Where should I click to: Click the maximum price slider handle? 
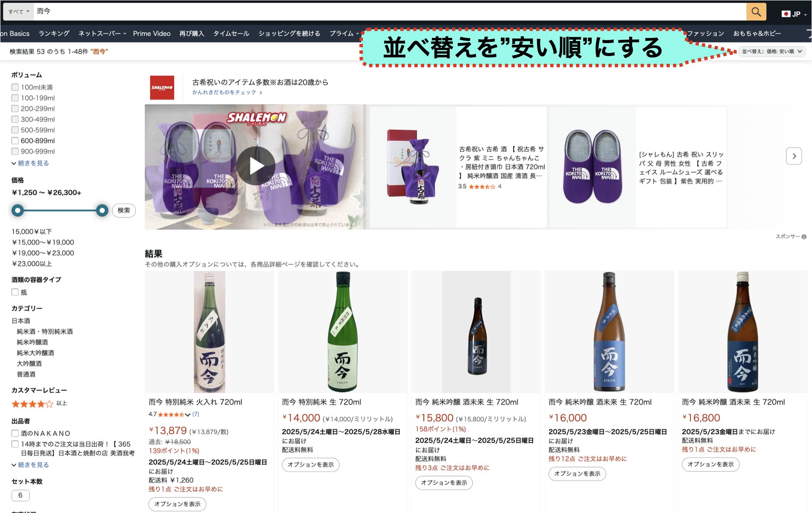click(102, 210)
